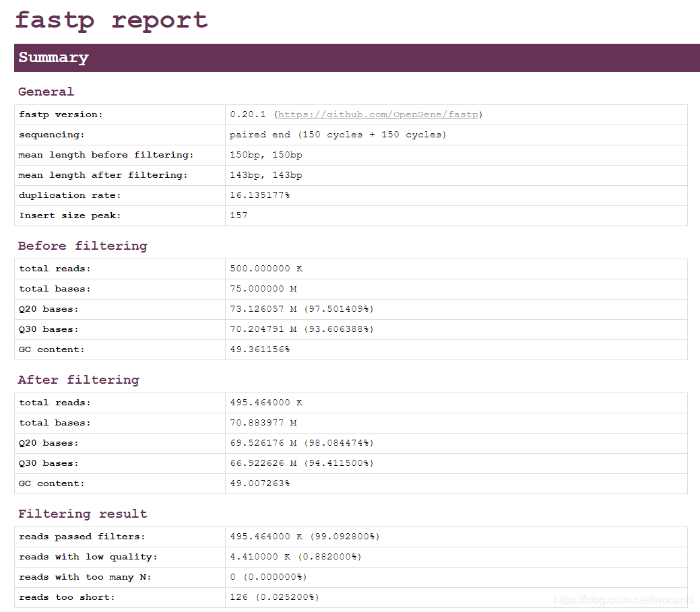
Task: Click the '4.410000 K (0.882000%)' value
Action: pyautogui.click(x=296, y=557)
